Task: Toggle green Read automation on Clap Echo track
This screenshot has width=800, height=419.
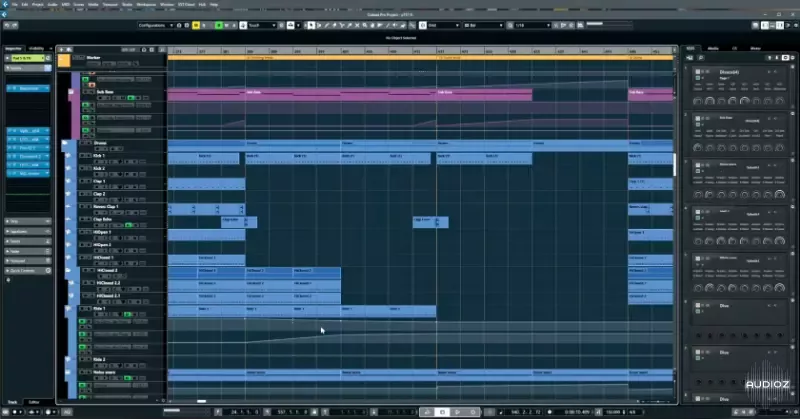Action: tap(129, 225)
